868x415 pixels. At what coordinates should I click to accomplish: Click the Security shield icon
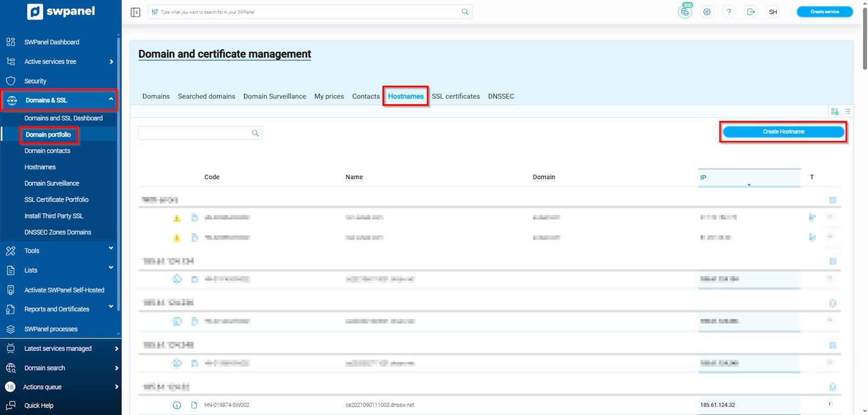click(11, 81)
